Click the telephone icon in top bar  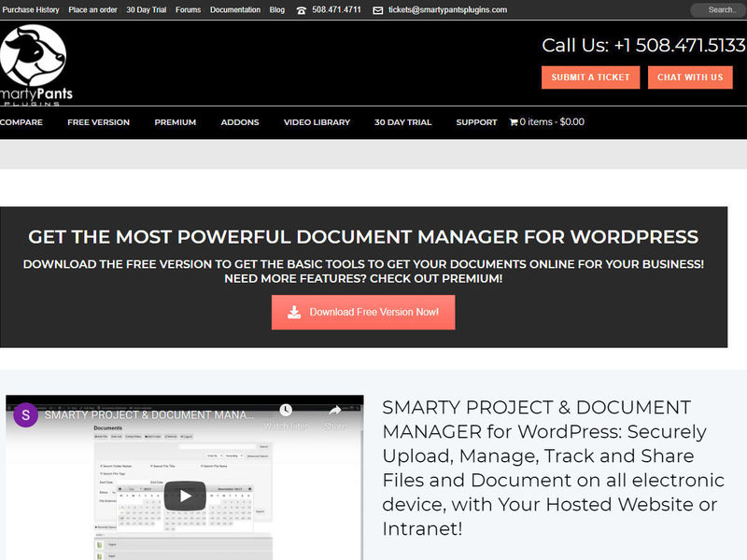coord(301,10)
